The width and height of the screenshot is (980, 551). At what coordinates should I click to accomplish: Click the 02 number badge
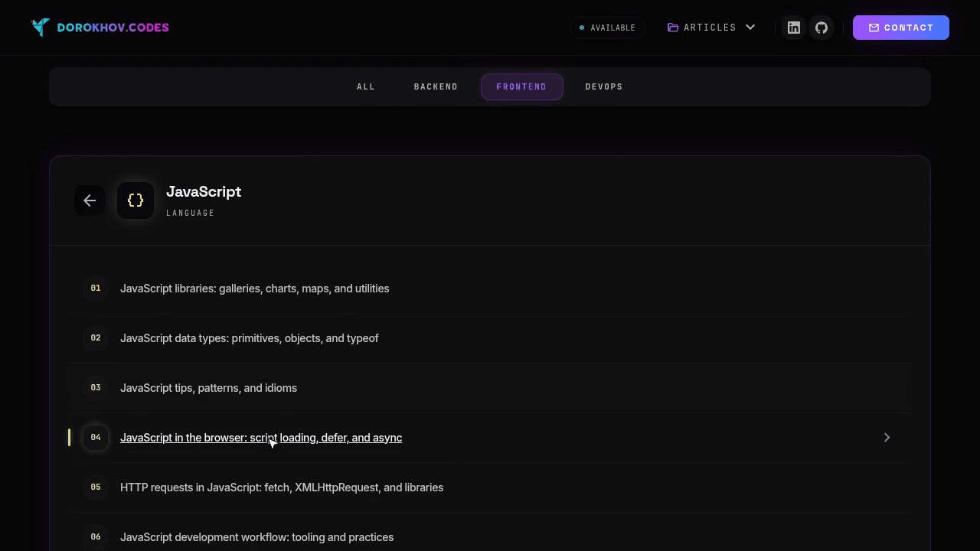tap(96, 338)
